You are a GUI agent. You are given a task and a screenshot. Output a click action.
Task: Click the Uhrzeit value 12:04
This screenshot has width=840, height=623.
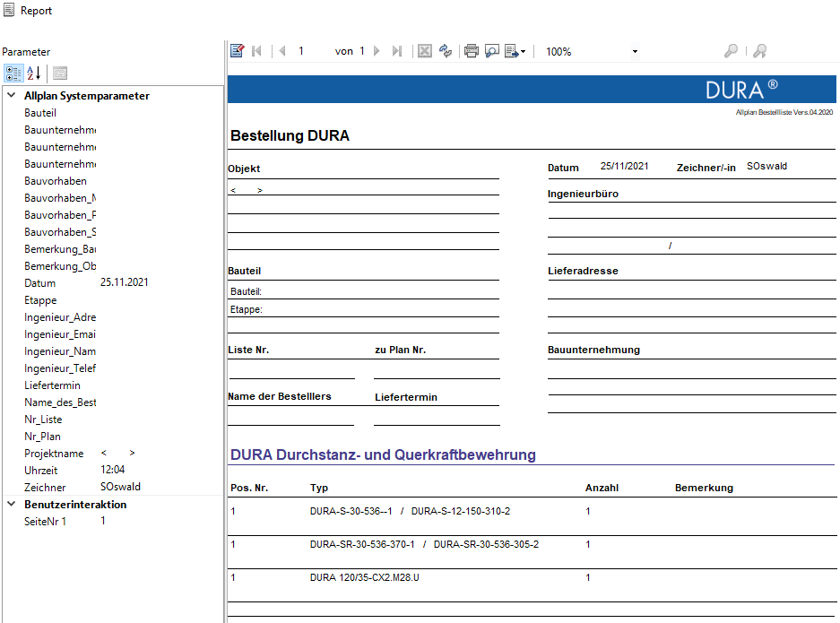pos(112,469)
